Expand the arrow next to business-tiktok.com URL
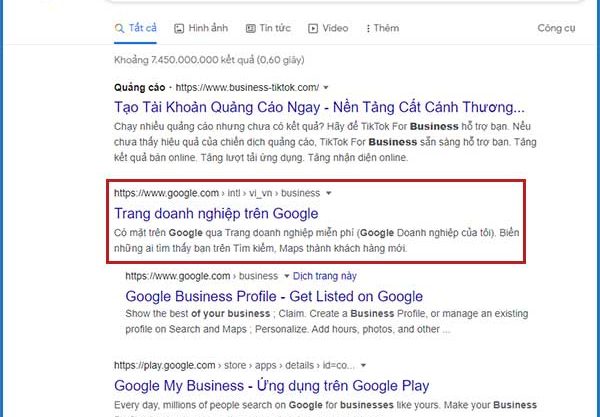 coord(326,88)
